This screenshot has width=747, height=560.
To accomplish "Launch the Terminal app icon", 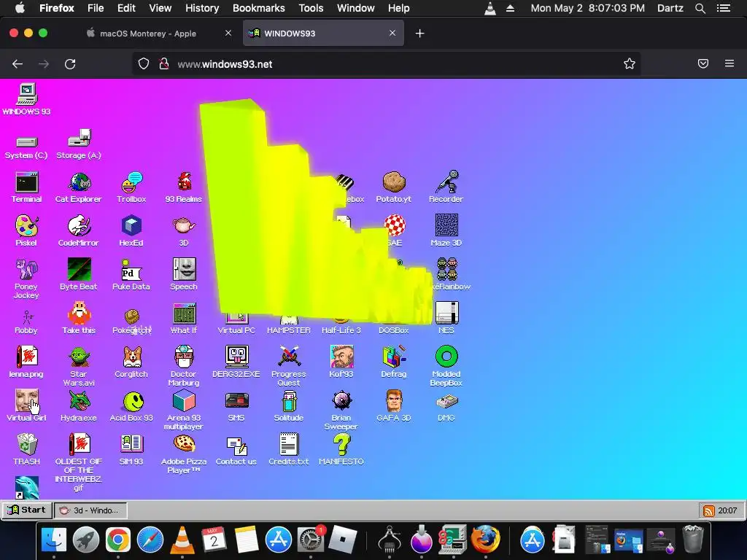I will [x=27, y=182].
